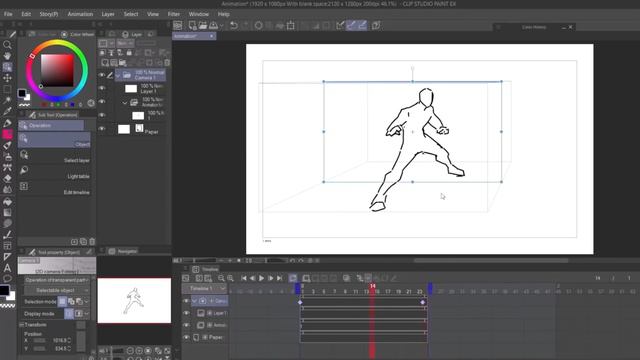640x360 pixels.
Task: Switch to the Timeline panel tab
Action: coord(206,269)
